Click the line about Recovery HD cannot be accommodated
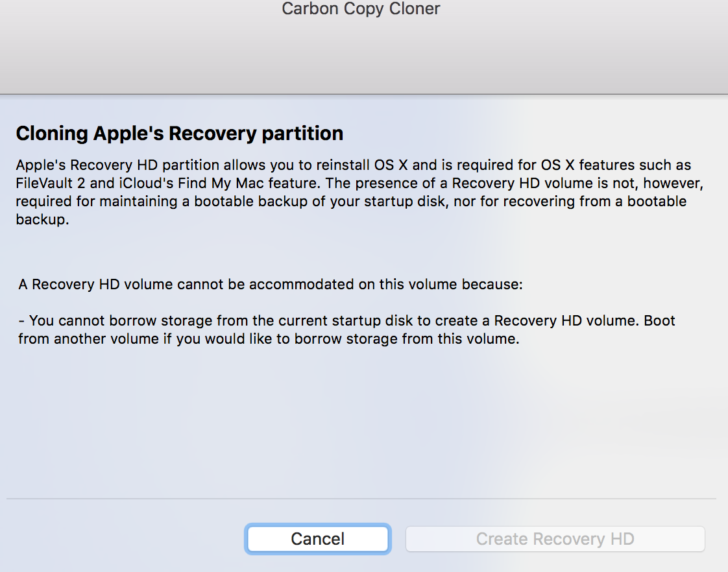Screen dimensions: 728x572 tap(270, 284)
